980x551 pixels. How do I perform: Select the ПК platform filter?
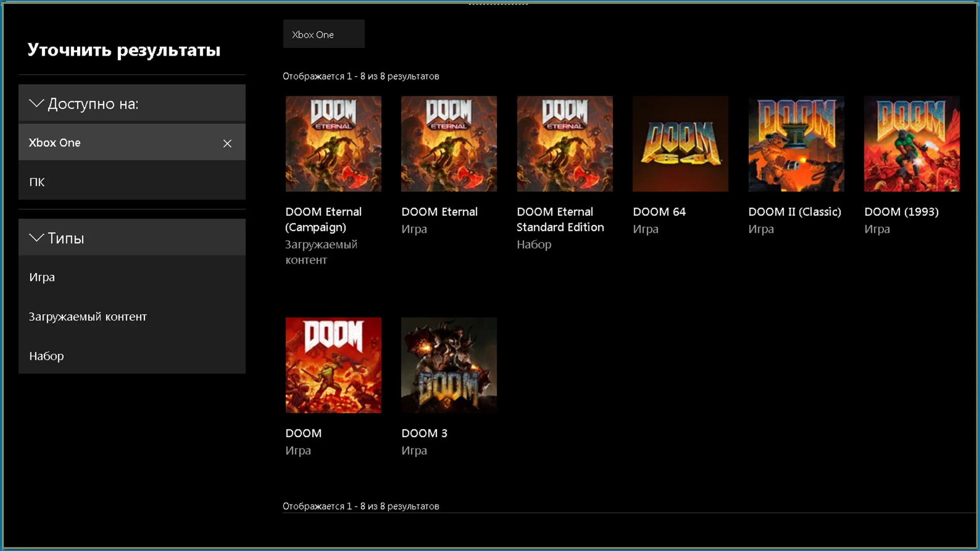click(37, 182)
